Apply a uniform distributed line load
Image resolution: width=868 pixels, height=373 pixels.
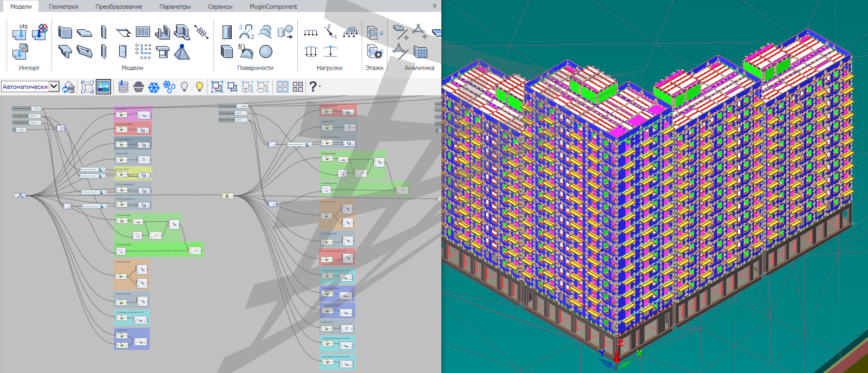(x=311, y=33)
